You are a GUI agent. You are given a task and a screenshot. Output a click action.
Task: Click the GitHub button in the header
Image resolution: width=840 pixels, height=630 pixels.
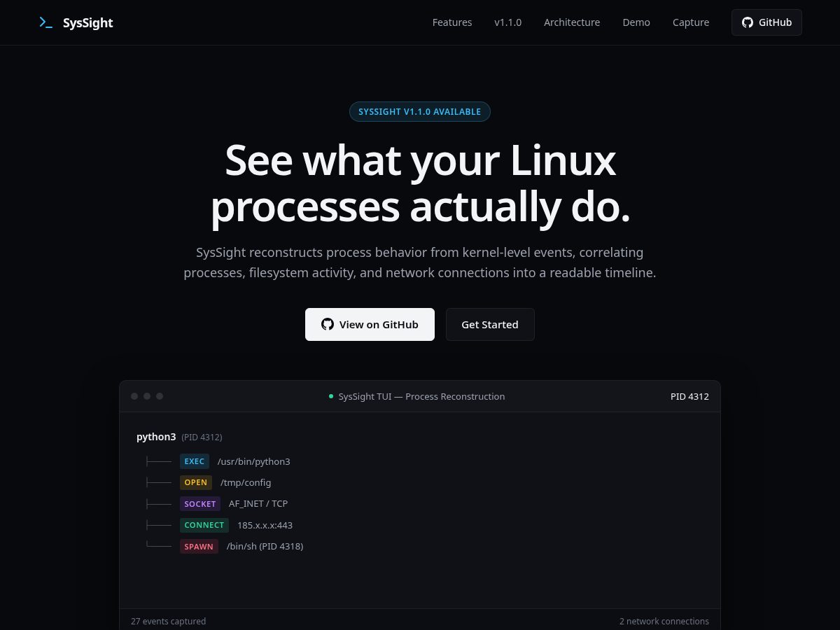[766, 22]
